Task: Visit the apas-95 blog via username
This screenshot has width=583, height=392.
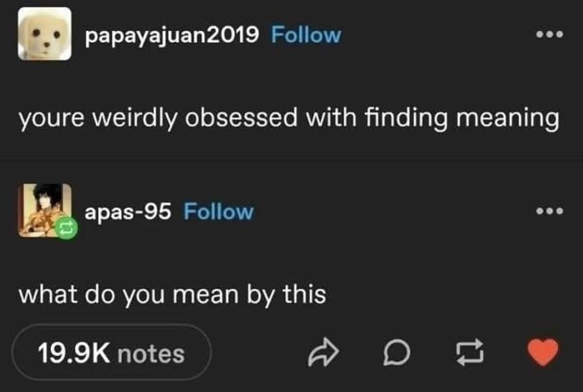Action: [128, 212]
